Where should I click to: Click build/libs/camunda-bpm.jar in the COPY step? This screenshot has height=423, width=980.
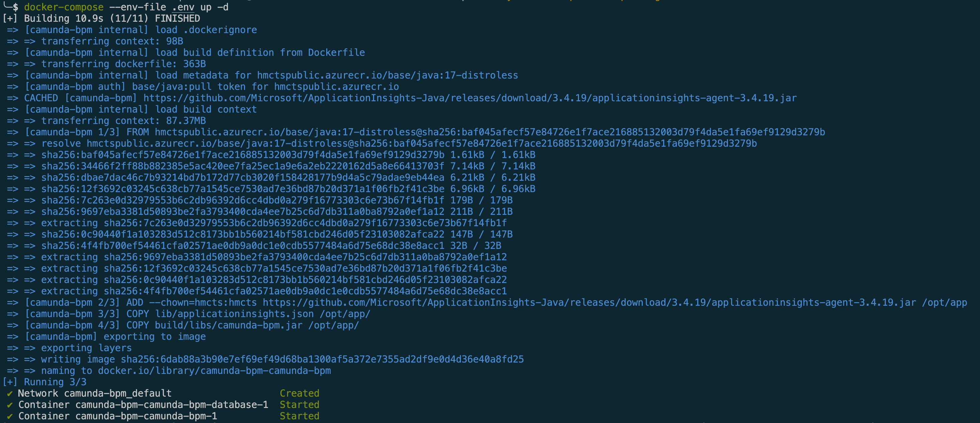(x=229, y=326)
